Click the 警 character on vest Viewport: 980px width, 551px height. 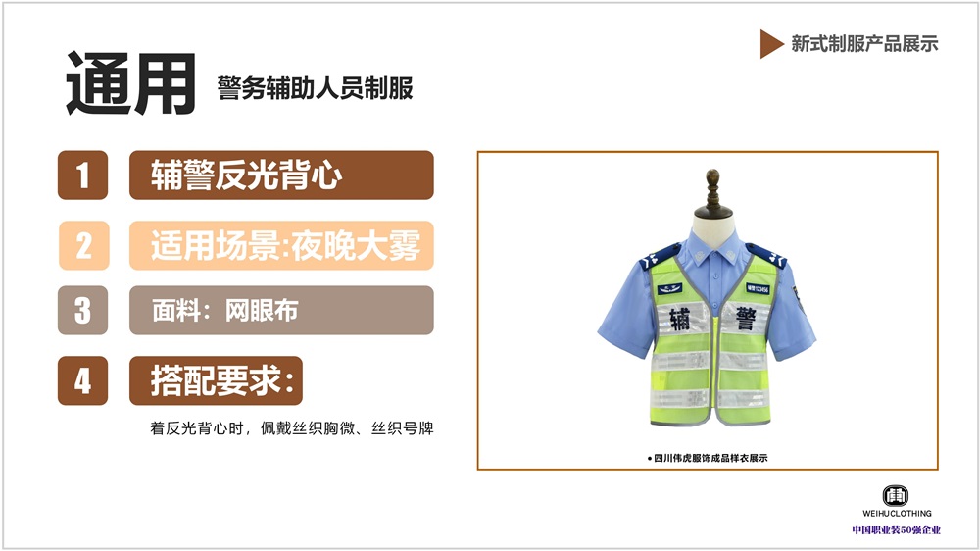click(x=745, y=319)
